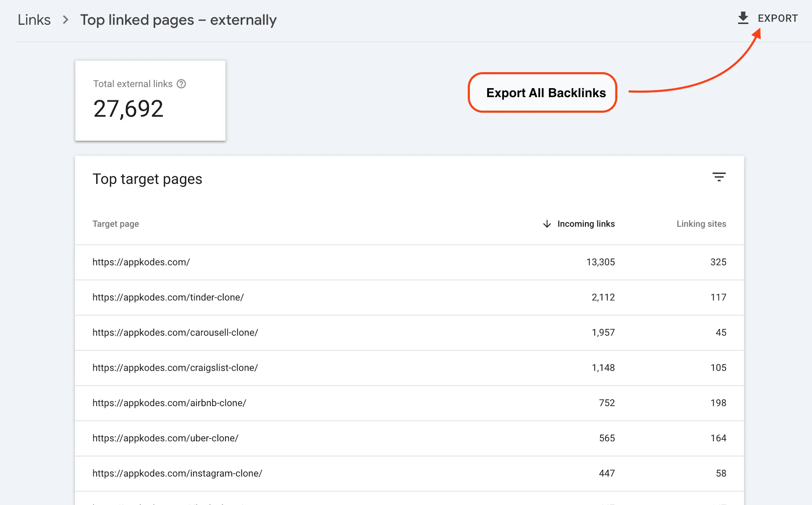Screen dimensions: 812x505
Task: Click the 2,112 incoming links value
Action: pos(603,298)
